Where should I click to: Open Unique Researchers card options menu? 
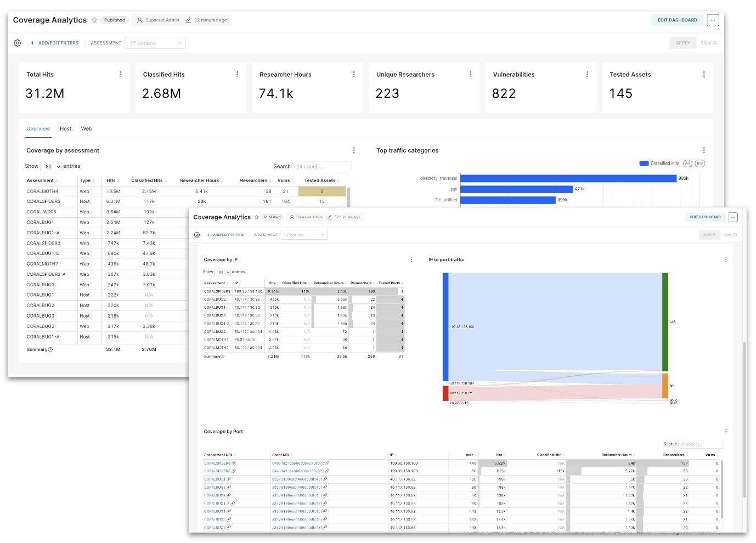click(471, 75)
